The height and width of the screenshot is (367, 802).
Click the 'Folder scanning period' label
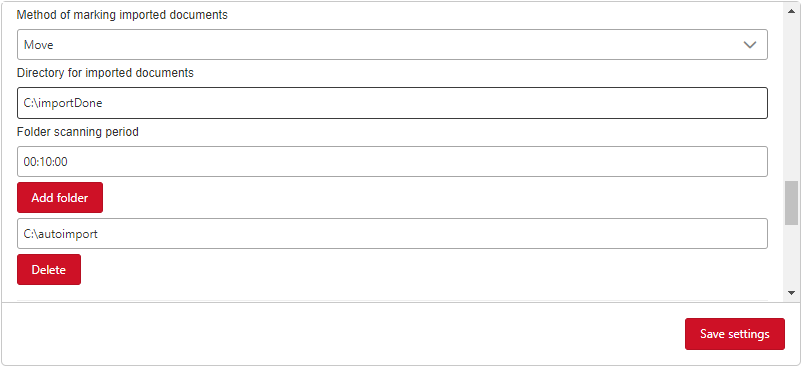click(78, 132)
